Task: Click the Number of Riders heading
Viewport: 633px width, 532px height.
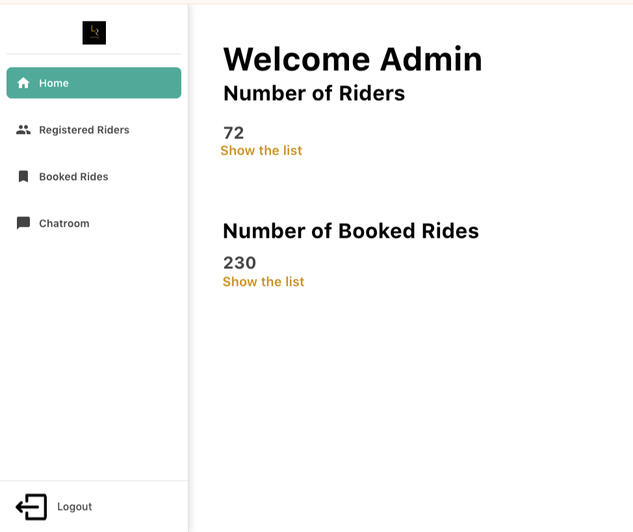Action: coord(314,94)
